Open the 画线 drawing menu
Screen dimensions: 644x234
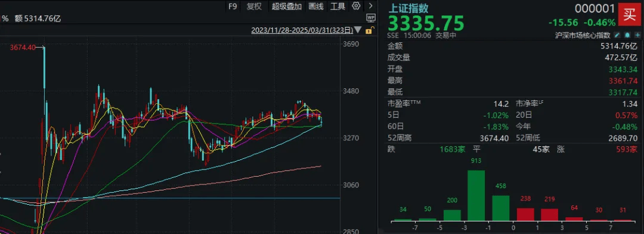[316, 6]
